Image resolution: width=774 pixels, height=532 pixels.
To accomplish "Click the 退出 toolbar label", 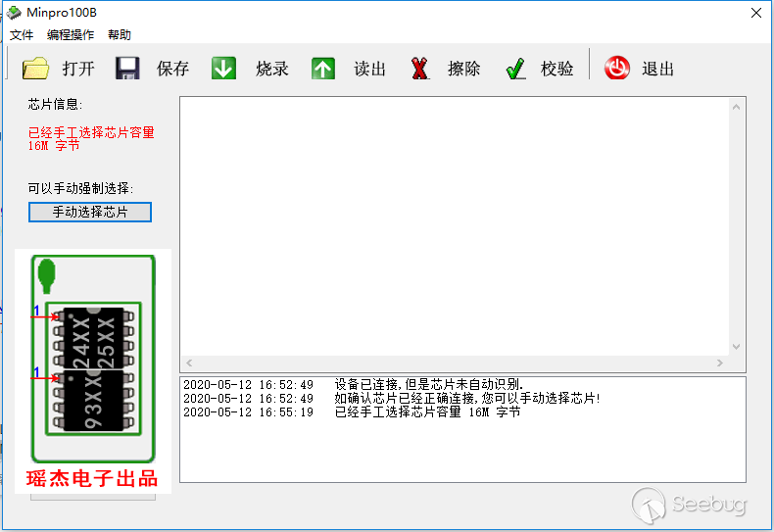I will pyautogui.click(x=658, y=69).
